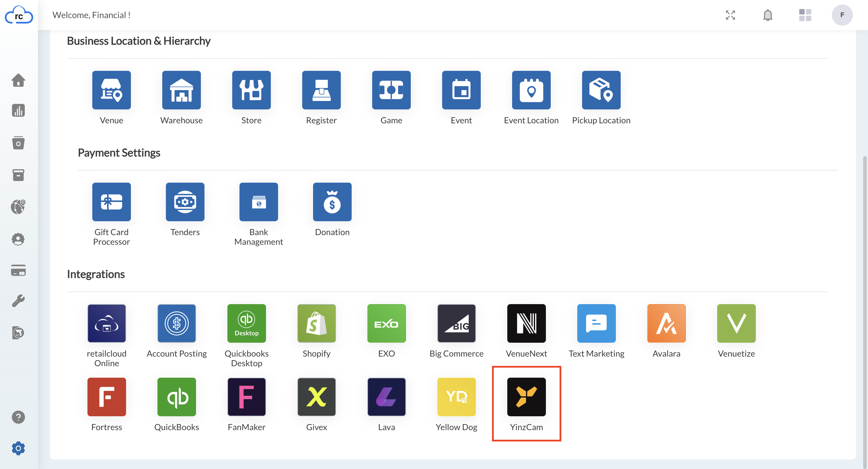The width and height of the screenshot is (868, 469).
Task: Open the Big Commerce integration
Action: coord(457,323)
